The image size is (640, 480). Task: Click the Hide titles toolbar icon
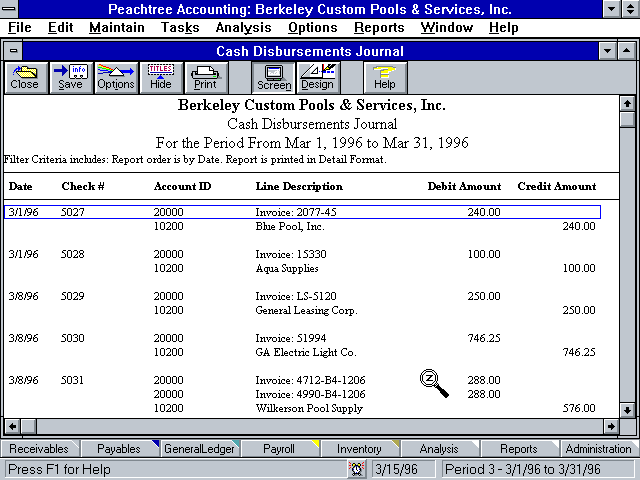[x=161, y=78]
